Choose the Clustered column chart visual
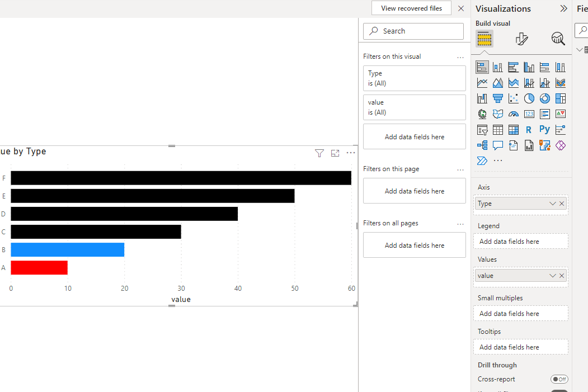The width and height of the screenshot is (588, 392). tap(529, 67)
